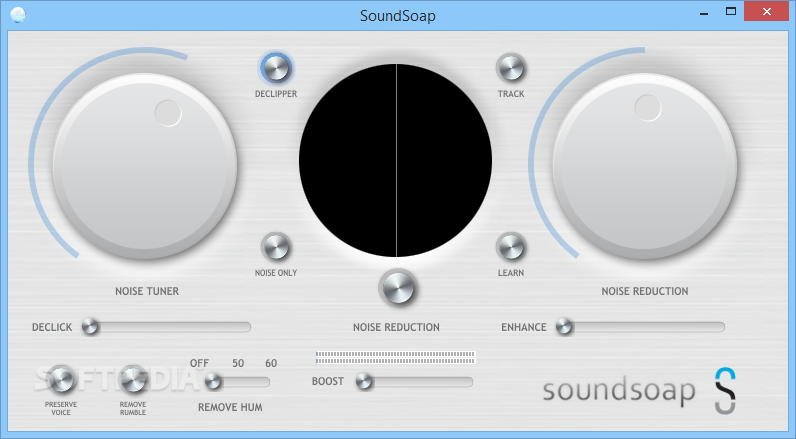
Task: Toggle the Noise Only button
Action: tap(276, 248)
